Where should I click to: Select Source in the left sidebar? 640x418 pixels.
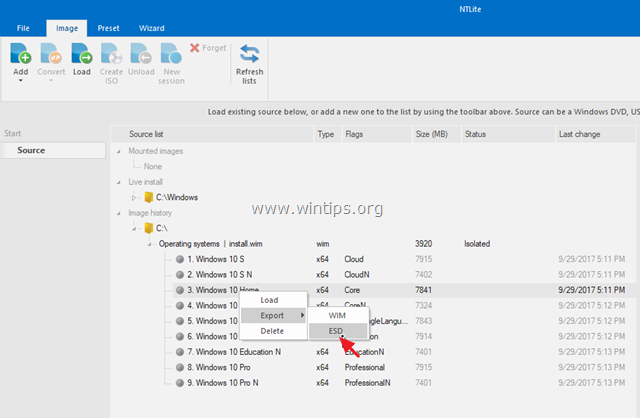[x=53, y=150]
